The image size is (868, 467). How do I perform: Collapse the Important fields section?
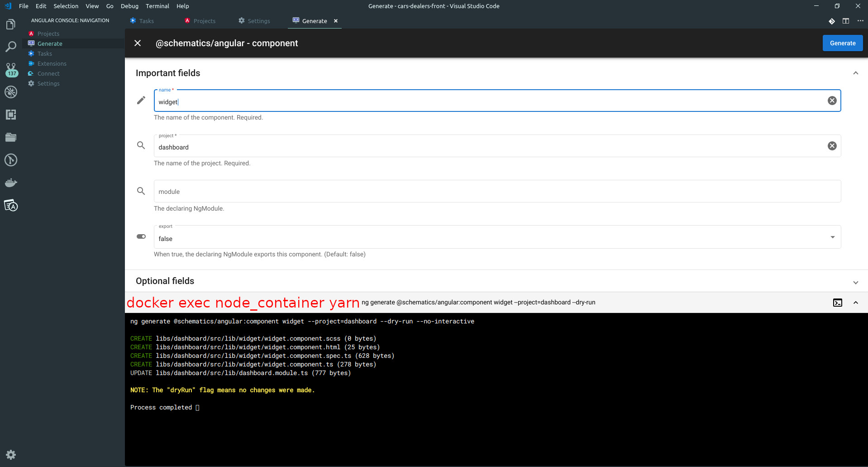coord(855,72)
